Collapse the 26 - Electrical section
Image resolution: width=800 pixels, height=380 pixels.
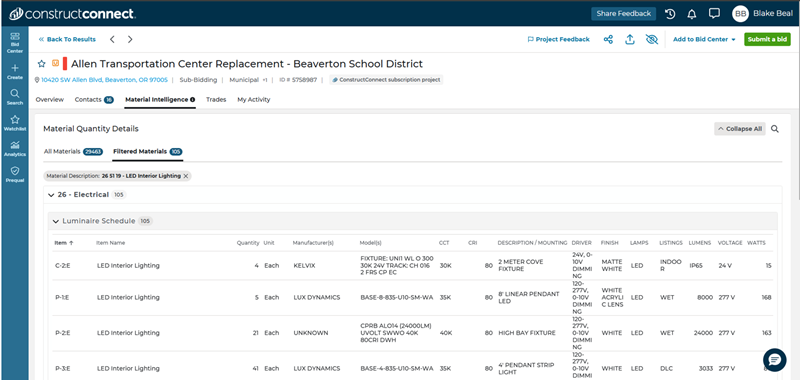point(51,195)
